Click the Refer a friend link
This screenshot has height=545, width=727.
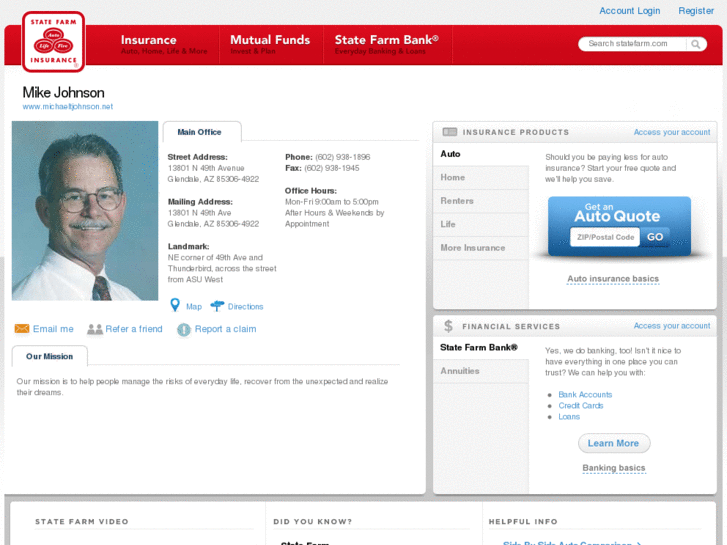click(x=134, y=329)
